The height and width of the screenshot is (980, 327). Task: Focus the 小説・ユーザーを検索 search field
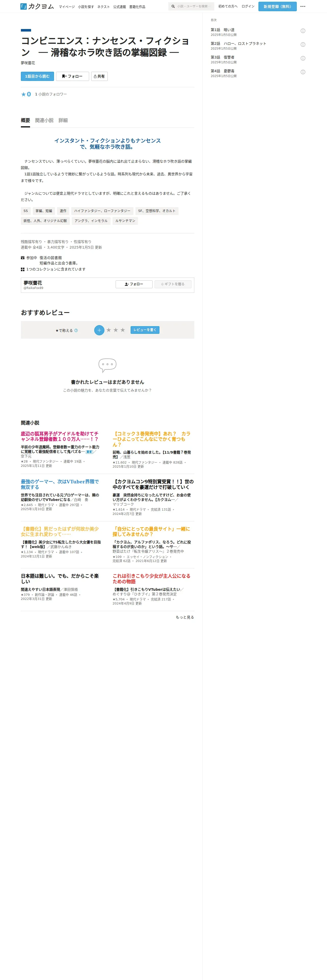[194, 6]
